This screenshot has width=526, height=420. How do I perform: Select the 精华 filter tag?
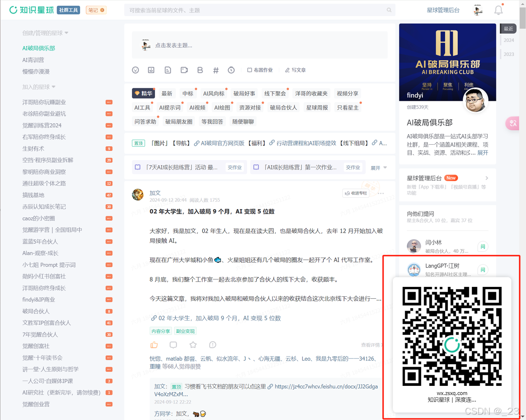[x=143, y=93]
